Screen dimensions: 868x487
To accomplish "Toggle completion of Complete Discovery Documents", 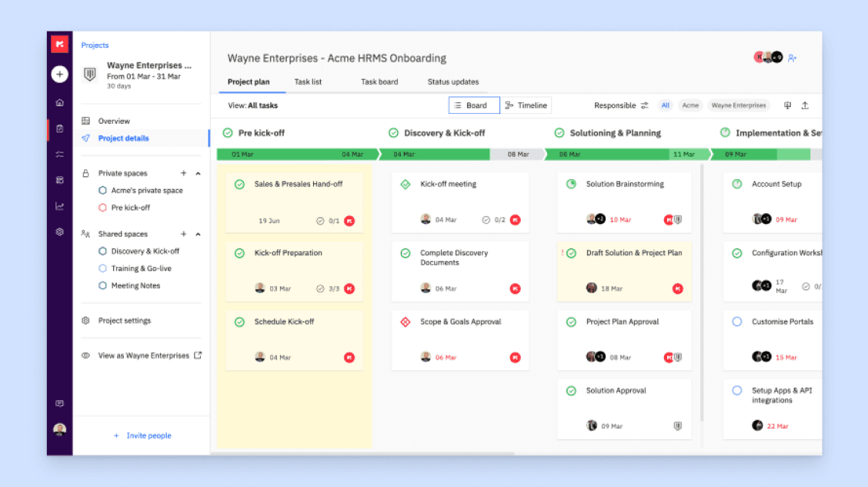I will [406, 253].
